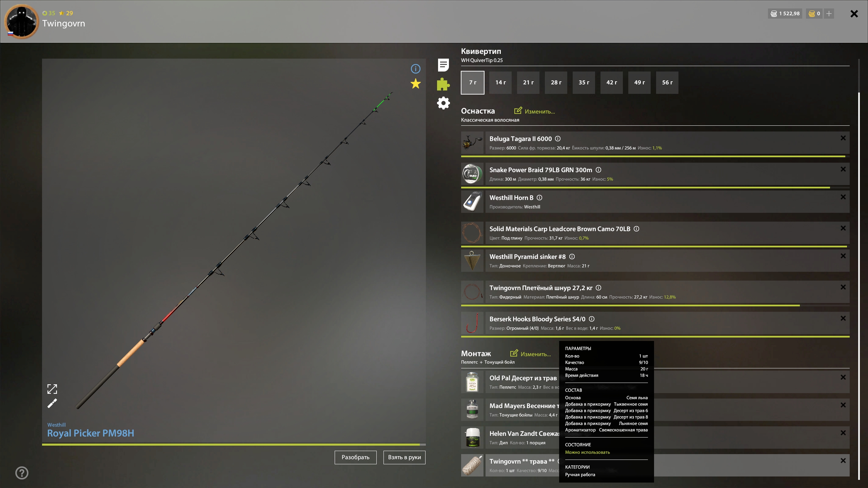
Task: Click the Snake Power Braid line thumbnail
Action: point(472,174)
